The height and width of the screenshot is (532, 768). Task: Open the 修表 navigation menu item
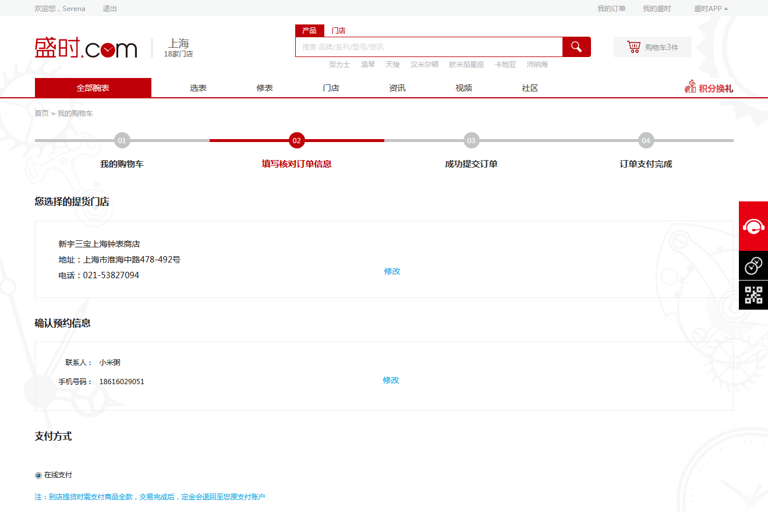264,88
